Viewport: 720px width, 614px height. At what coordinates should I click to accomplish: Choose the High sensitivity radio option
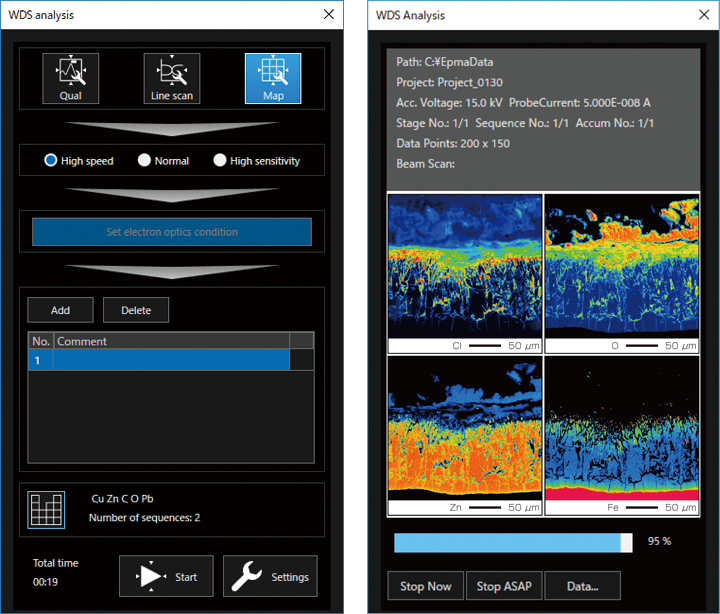coord(220,160)
